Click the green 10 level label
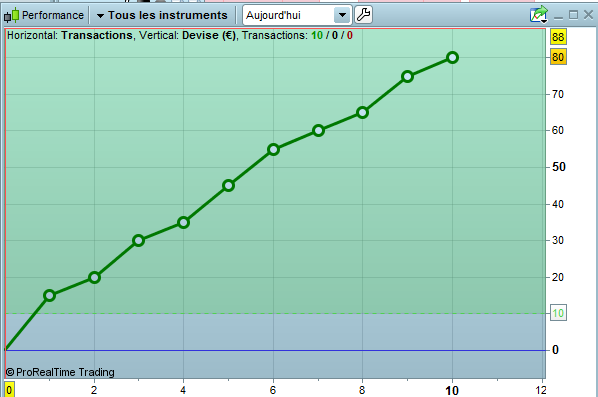This screenshot has height=397, width=598. [x=558, y=313]
